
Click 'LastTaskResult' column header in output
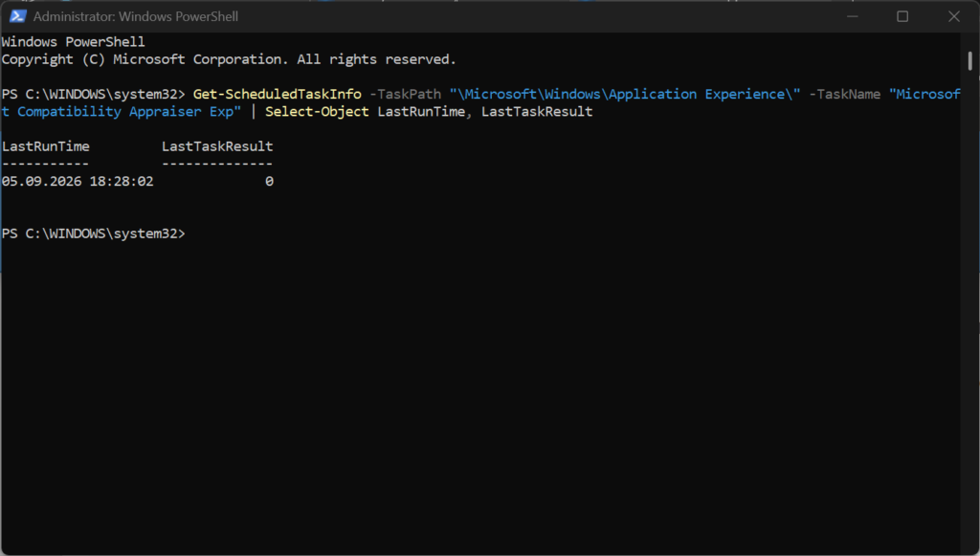[x=217, y=146]
